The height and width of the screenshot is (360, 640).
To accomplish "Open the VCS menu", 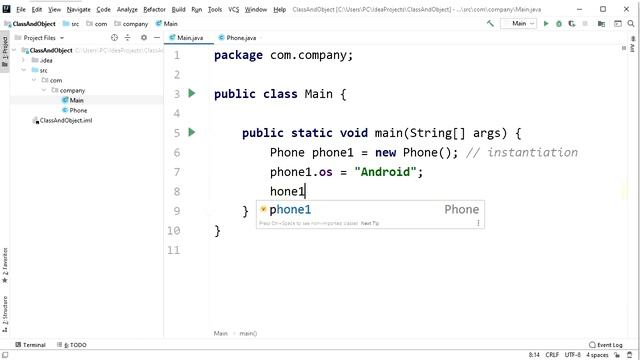I will (233, 9).
